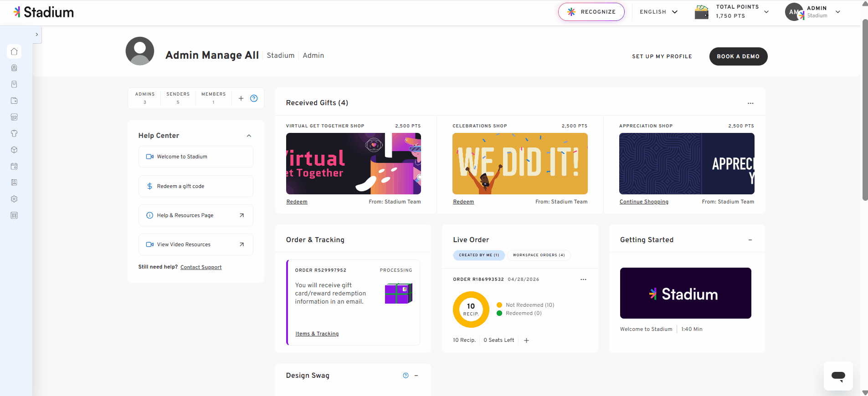The image size is (868, 396).
Task: Open options menu for order R186993532
Action: tap(583, 279)
